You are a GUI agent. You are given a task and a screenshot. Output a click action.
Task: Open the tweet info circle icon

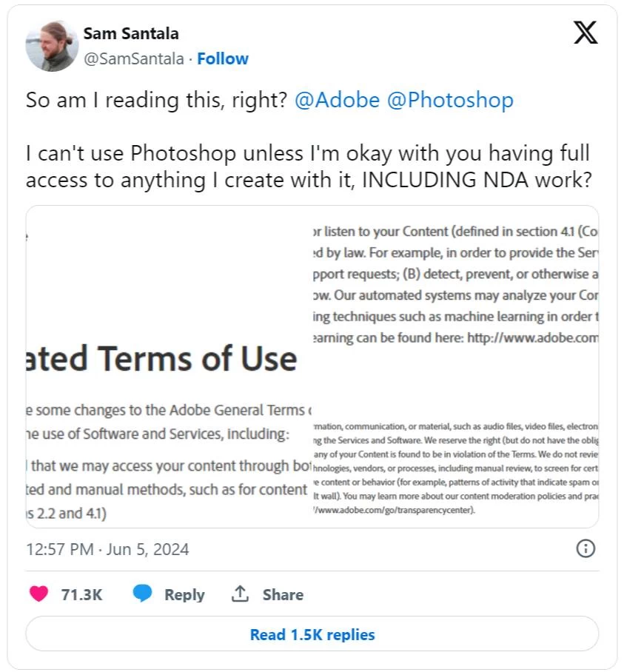[586, 548]
